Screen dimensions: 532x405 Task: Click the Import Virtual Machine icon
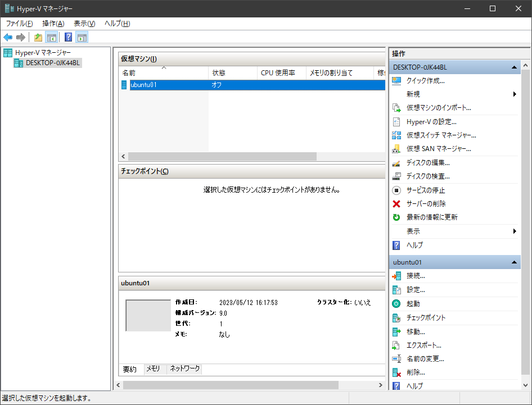tap(396, 108)
